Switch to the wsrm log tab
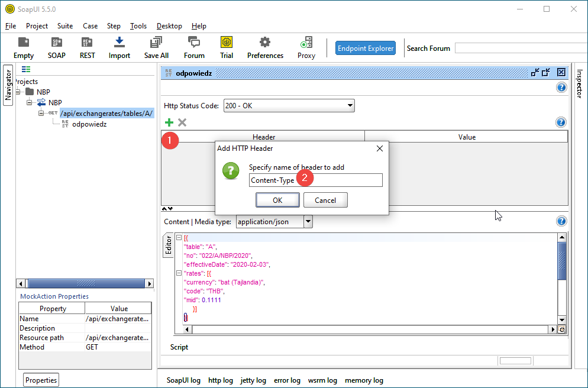This screenshot has height=388, width=588. [322, 380]
